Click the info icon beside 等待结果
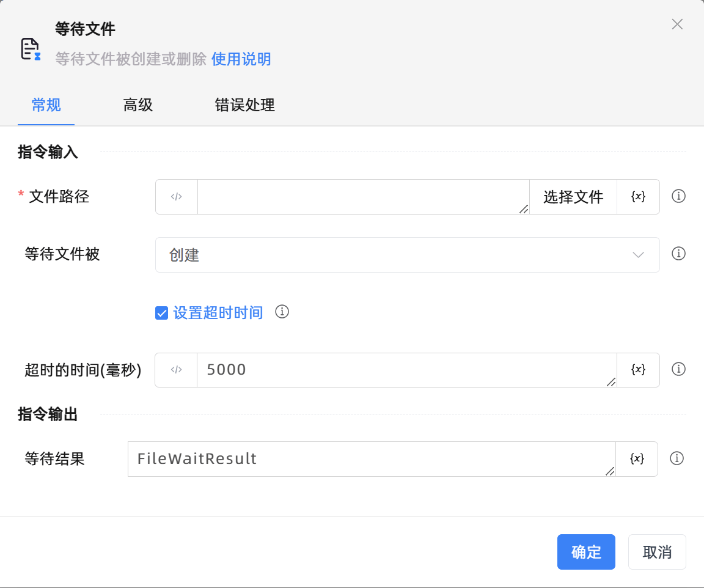 click(677, 459)
